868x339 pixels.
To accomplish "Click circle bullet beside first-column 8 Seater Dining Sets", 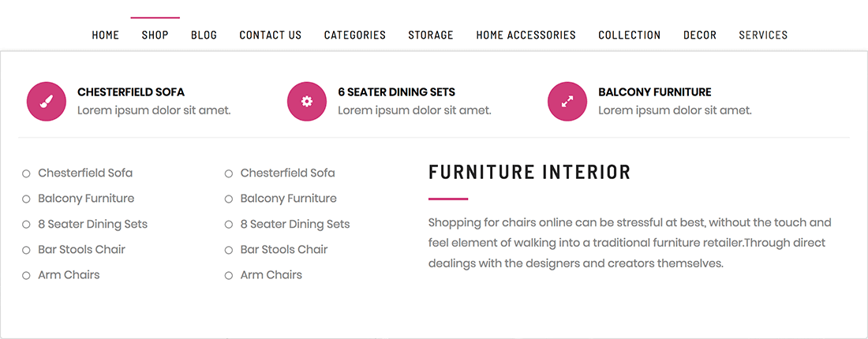I will tap(26, 225).
